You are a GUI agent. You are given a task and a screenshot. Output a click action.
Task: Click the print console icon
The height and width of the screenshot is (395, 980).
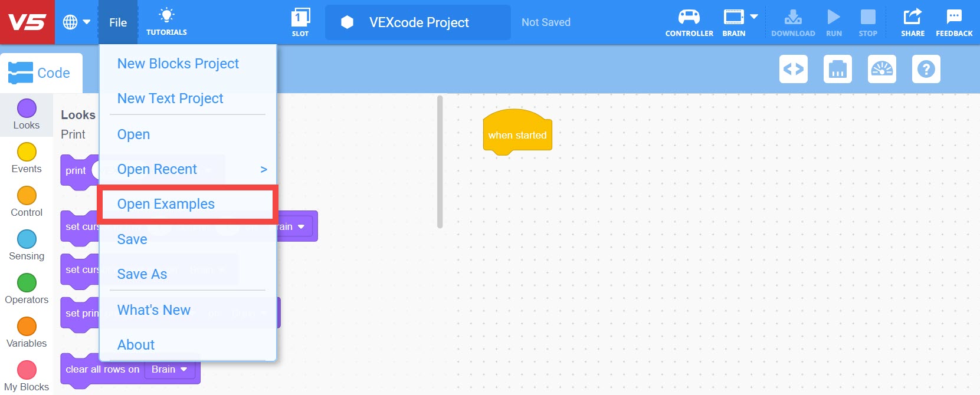point(837,69)
